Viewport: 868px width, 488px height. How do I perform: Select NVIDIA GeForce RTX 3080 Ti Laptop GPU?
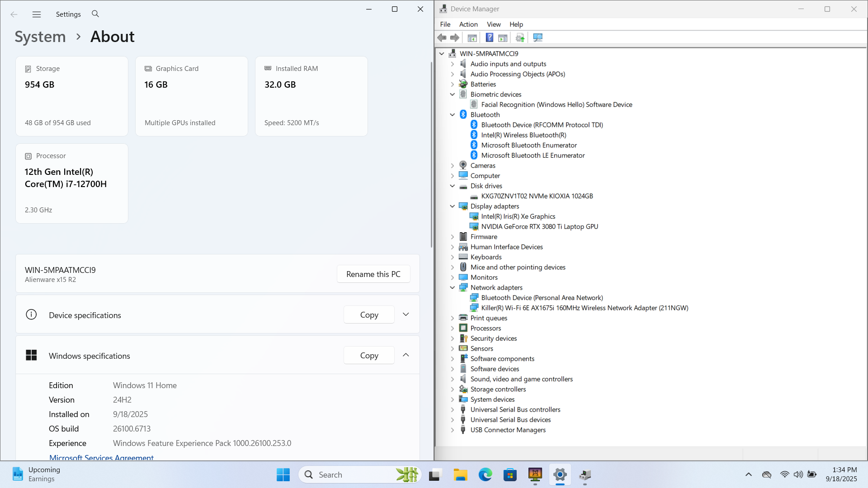tap(539, 227)
